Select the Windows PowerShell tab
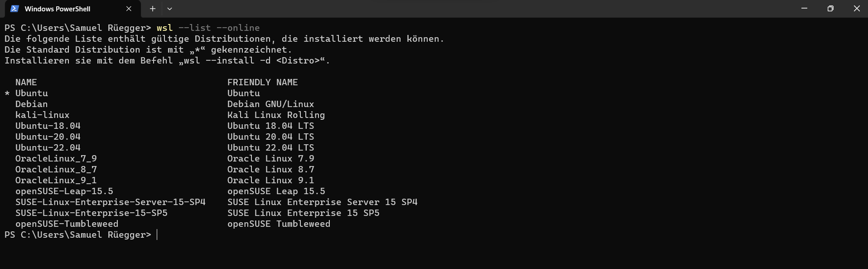868x269 pixels. tap(59, 9)
